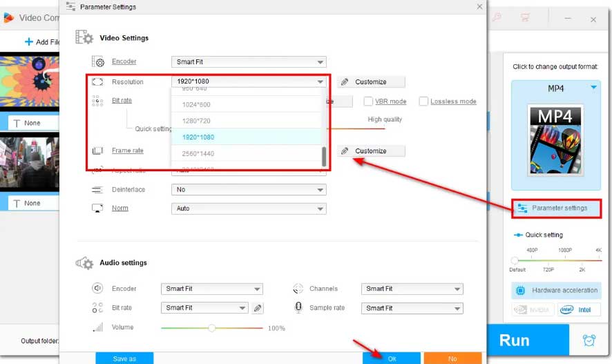This screenshot has width=612, height=364.
Task: Click the resolution list scrollbar thumb
Action: [x=323, y=157]
